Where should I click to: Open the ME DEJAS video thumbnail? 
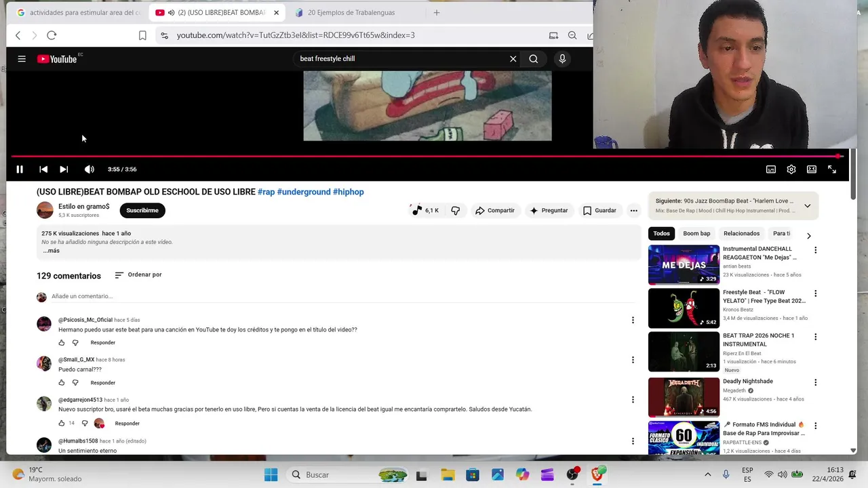[x=684, y=265]
